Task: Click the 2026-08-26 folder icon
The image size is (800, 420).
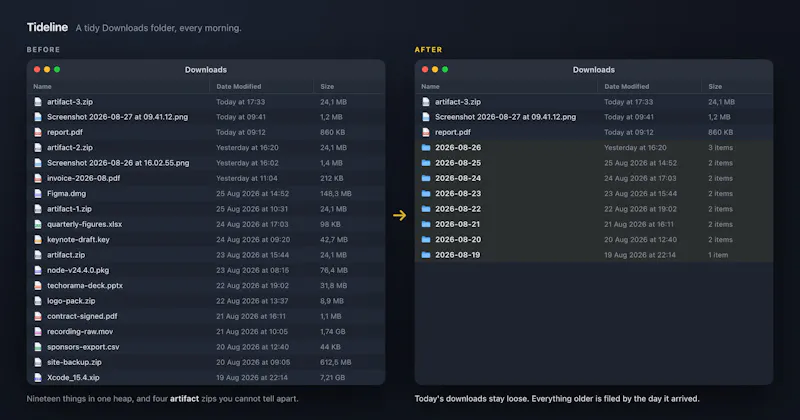Action: point(426,147)
